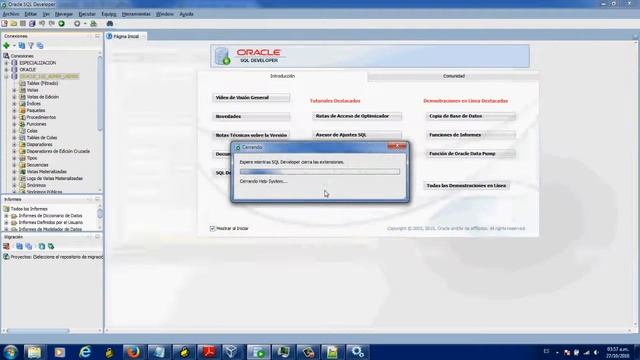The height and width of the screenshot is (360, 640).
Task: Click the Open folder toolbar icon
Action: tap(14, 24)
